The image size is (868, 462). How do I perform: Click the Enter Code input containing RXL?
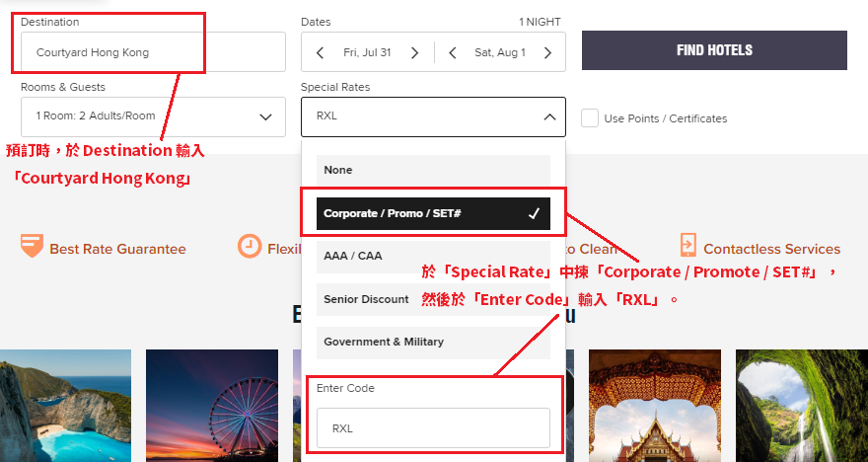pos(433,427)
